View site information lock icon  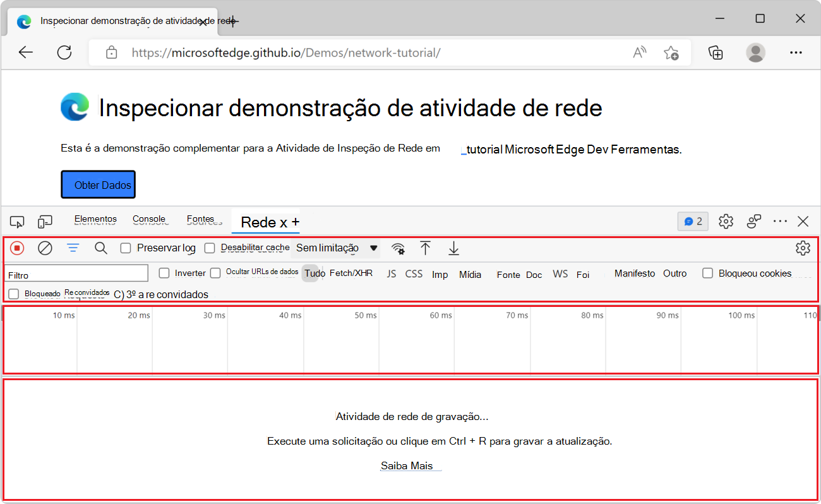(111, 52)
